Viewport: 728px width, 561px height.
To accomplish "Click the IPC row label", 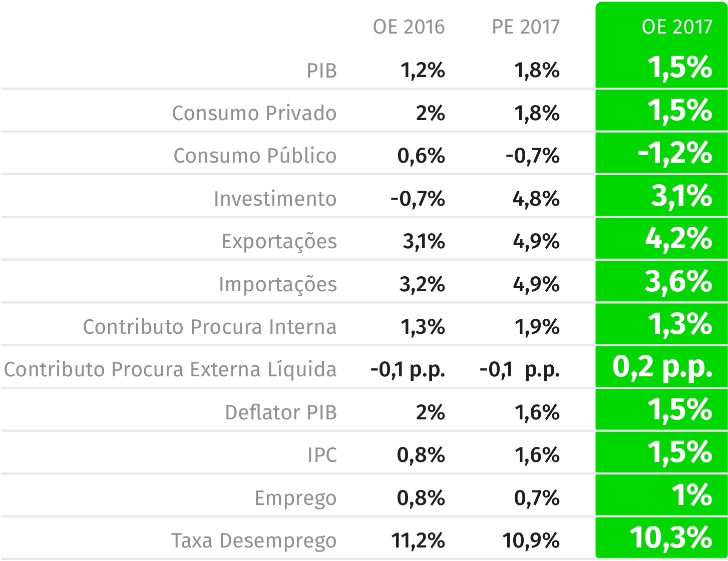I will [x=322, y=455].
